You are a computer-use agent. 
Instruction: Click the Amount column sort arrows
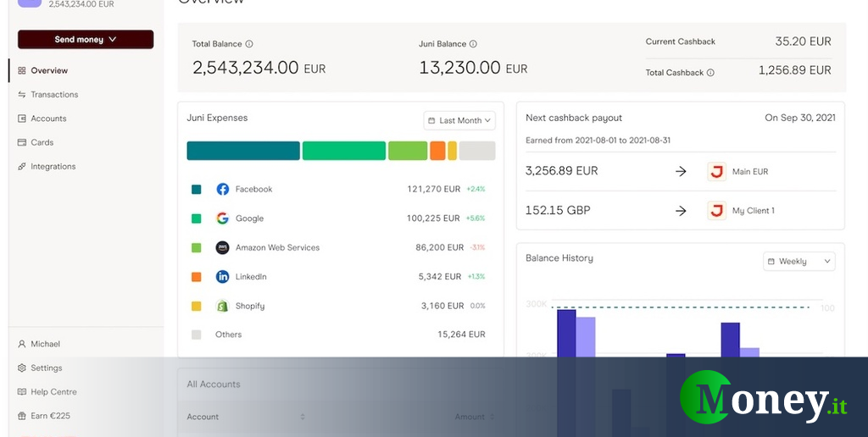coord(492,417)
